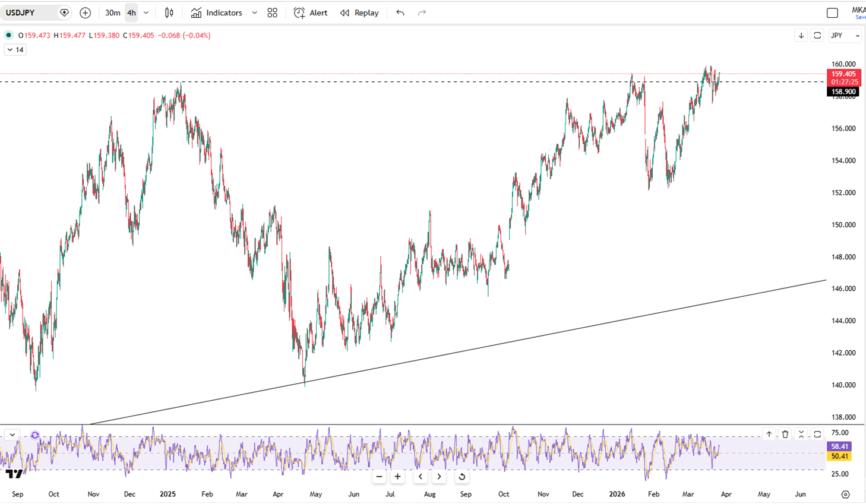Open the candlestick chart style picker
The height and width of the screenshot is (504, 866).
pyautogui.click(x=169, y=12)
